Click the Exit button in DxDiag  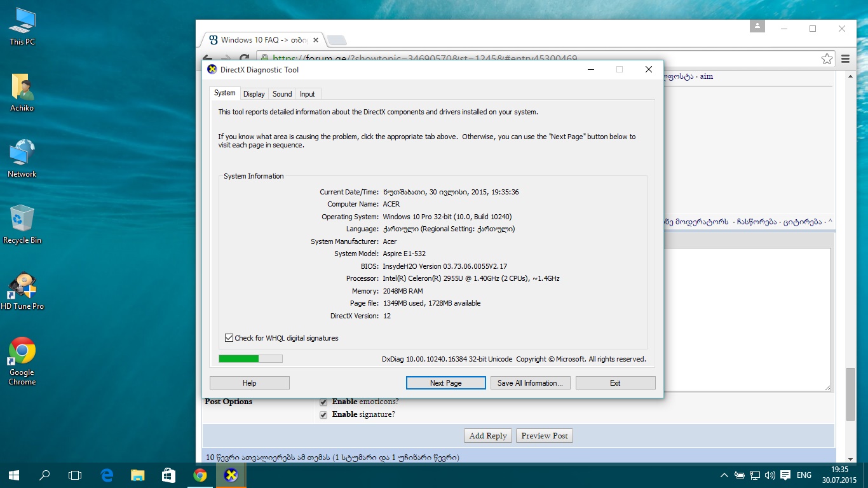coord(615,383)
